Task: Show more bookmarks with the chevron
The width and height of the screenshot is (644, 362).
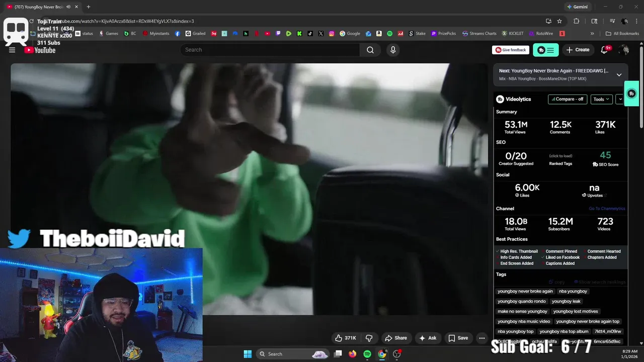Action: pos(592,34)
